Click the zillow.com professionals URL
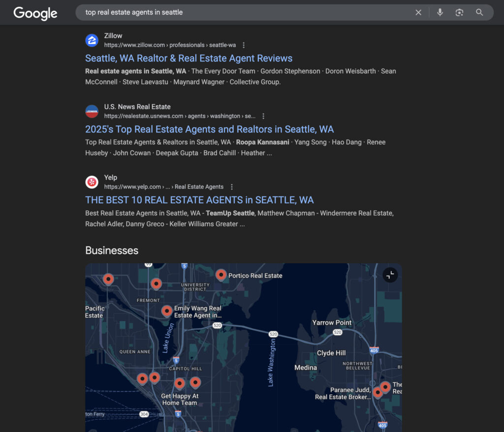This screenshot has height=432, width=504. [170, 45]
